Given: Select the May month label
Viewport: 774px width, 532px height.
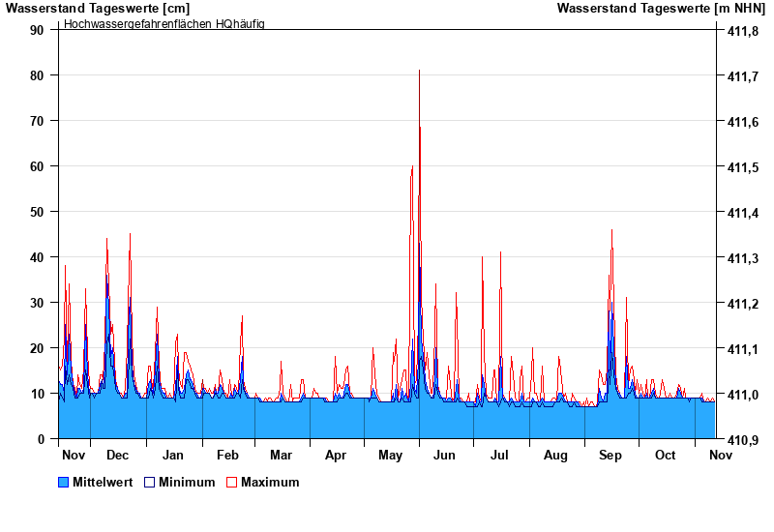Looking at the screenshot, I should coord(391,455).
